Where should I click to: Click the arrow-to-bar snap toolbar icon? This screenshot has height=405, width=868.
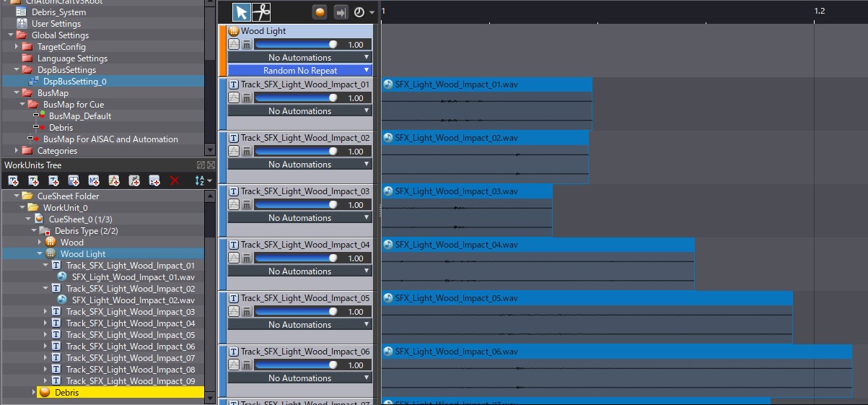pos(341,12)
